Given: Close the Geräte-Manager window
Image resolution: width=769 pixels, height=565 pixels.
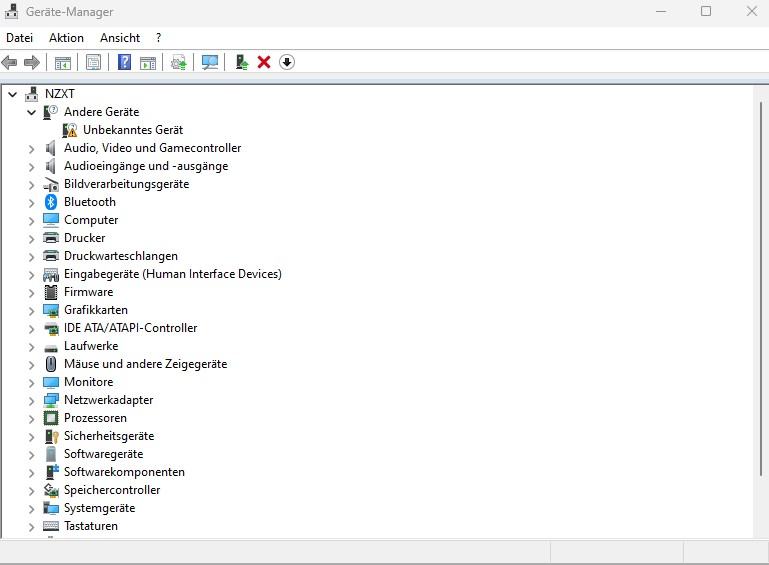Looking at the screenshot, I should click(x=751, y=11).
